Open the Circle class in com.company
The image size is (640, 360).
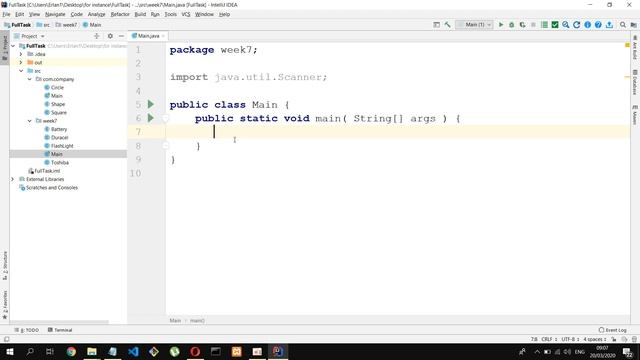(57, 87)
